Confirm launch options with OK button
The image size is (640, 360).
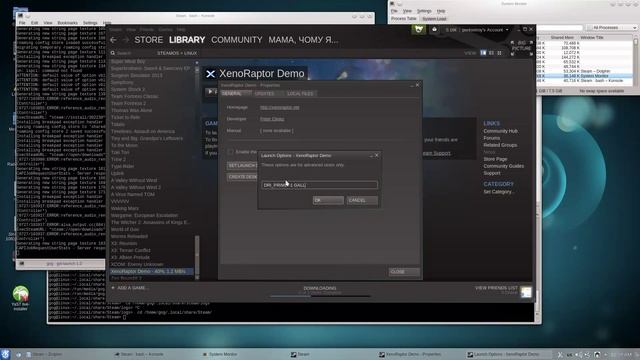pyautogui.click(x=328, y=200)
